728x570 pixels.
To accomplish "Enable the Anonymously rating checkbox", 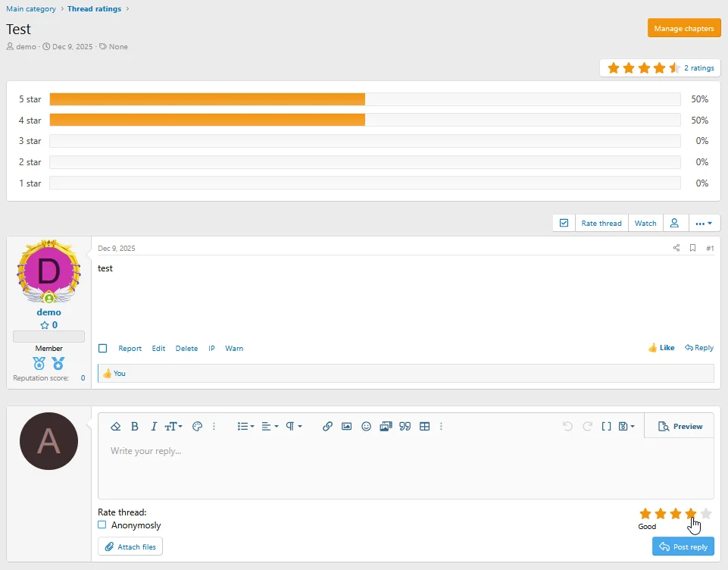I will (102, 525).
